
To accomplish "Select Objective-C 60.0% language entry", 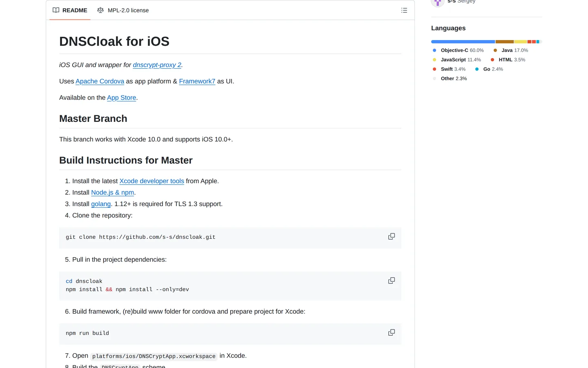I will tap(458, 50).
